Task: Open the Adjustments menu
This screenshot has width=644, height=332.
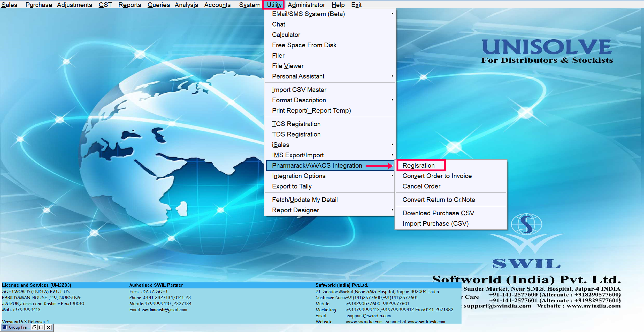Action: click(x=74, y=5)
